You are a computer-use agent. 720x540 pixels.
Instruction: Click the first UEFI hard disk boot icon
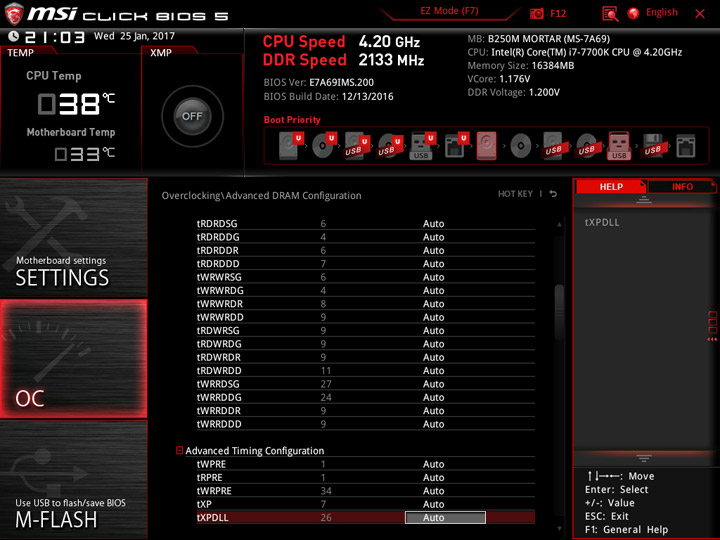pos(290,145)
